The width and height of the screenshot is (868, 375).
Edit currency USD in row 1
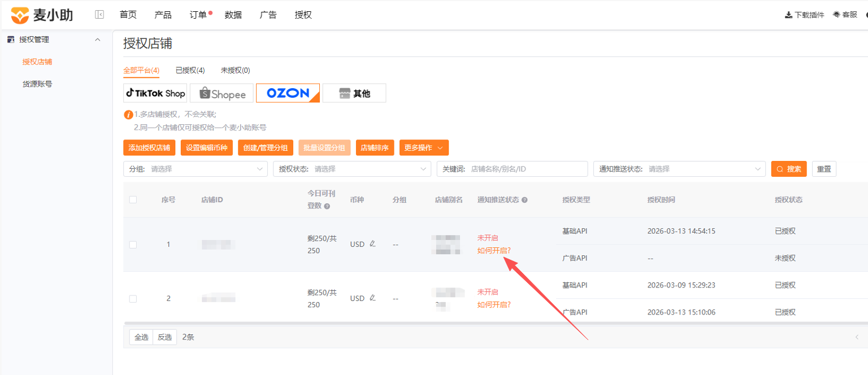(x=372, y=244)
